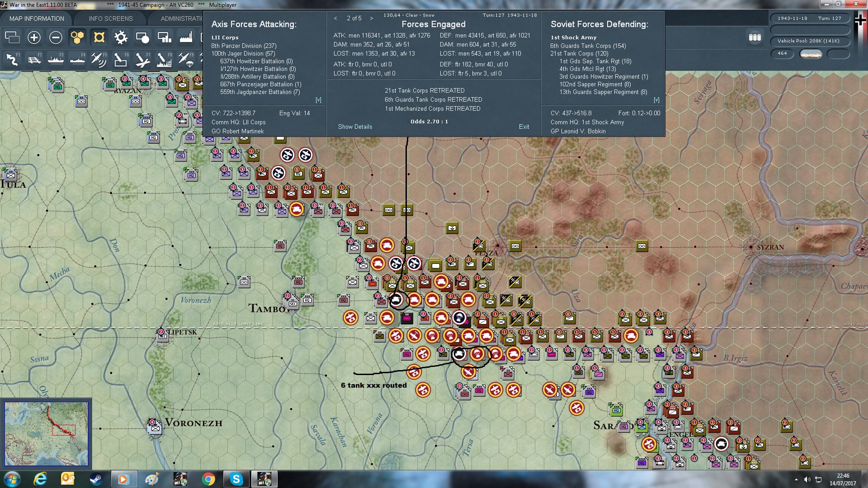868x488 pixels.
Task: Select F6 bomb unit mode
Action: (121, 60)
